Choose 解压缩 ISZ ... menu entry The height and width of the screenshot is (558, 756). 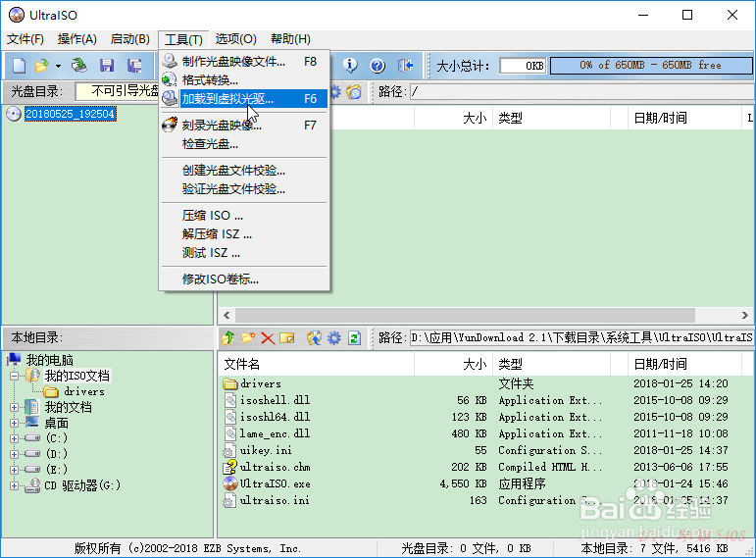244,234
